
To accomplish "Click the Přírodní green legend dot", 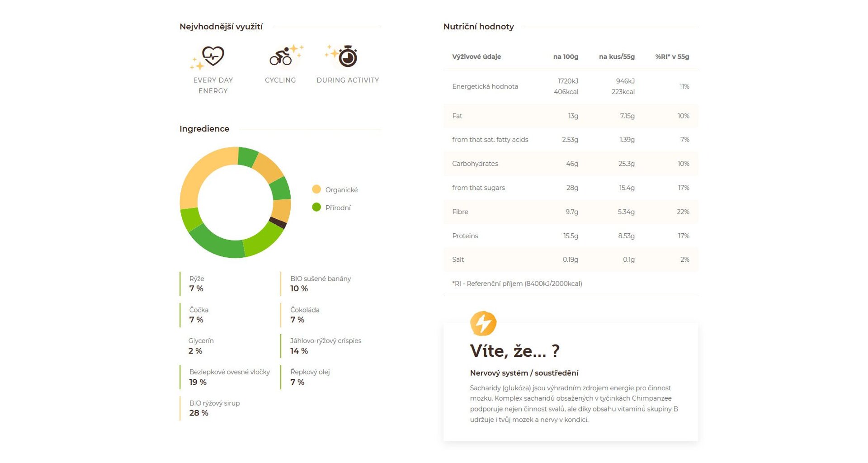I will [x=316, y=208].
